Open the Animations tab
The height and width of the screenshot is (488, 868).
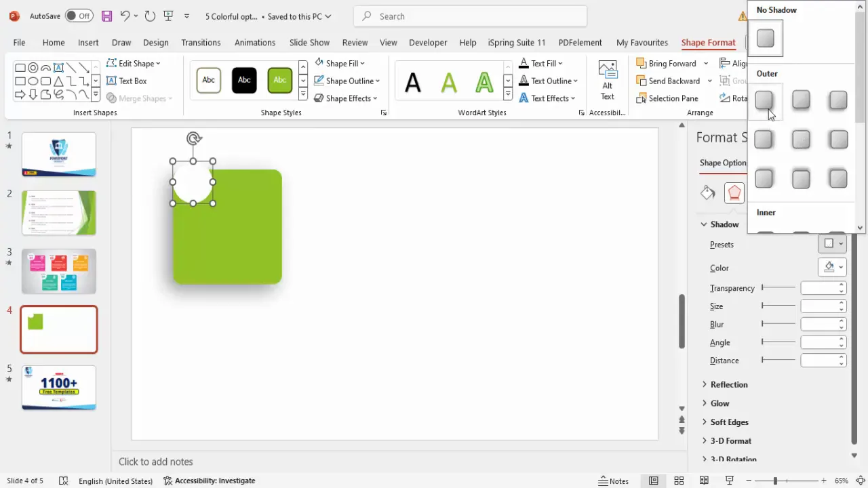[255, 42]
